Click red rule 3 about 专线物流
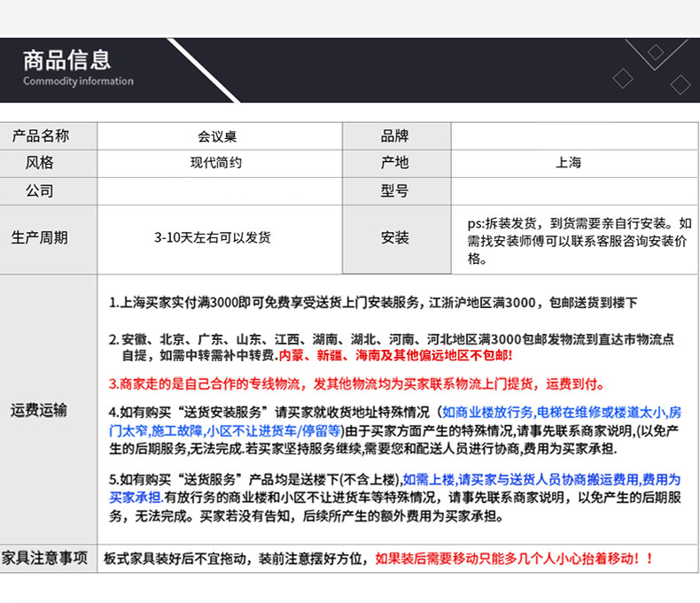 pyautogui.click(x=356, y=384)
